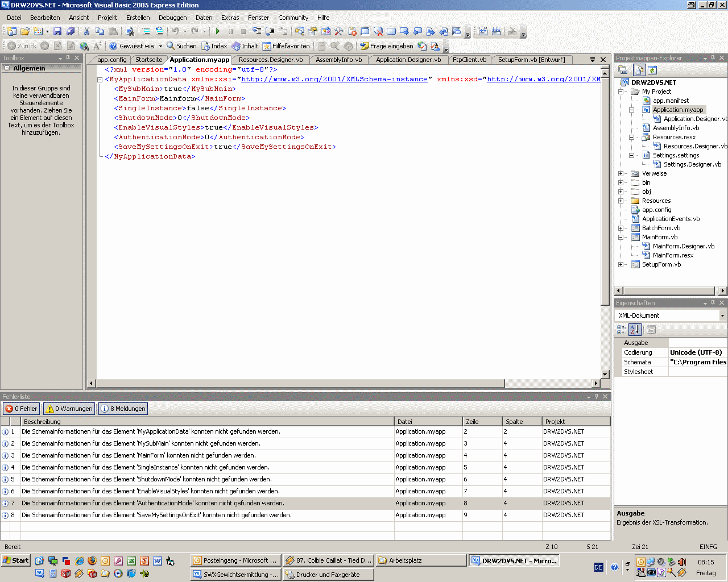This screenshot has height=582, width=728.
Task: Open the XML-Dokument properties dropdown
Action: 722,315
